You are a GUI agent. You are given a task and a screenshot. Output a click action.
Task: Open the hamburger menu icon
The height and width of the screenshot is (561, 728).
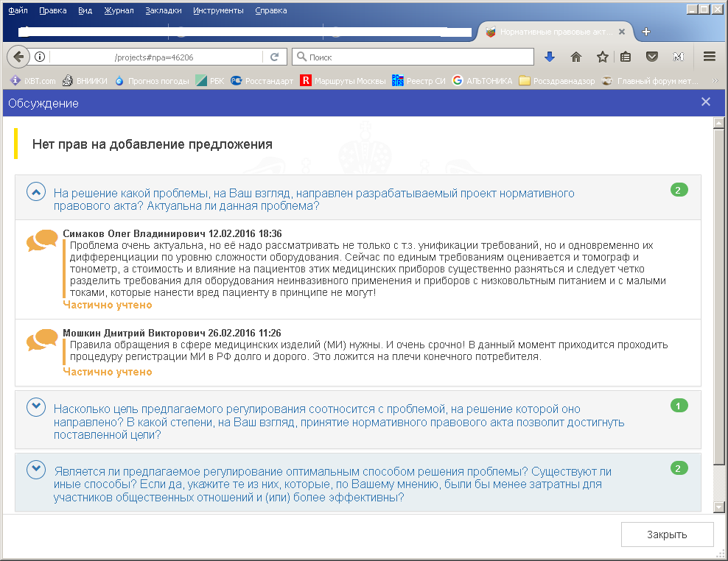tap(709, 57)
